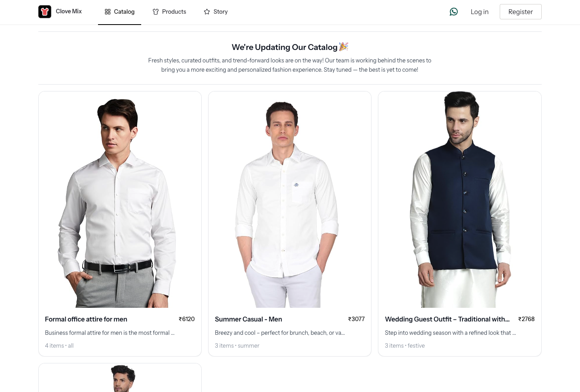Open the partially visible fourth outfit card
The height and width of the screenshot is (392, 580).
(120, 378)
